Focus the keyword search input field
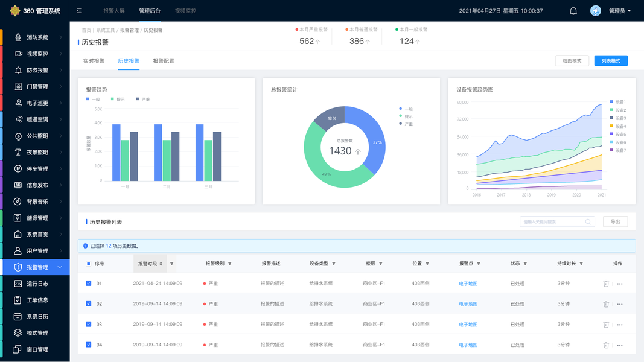 tap(552, 221)
